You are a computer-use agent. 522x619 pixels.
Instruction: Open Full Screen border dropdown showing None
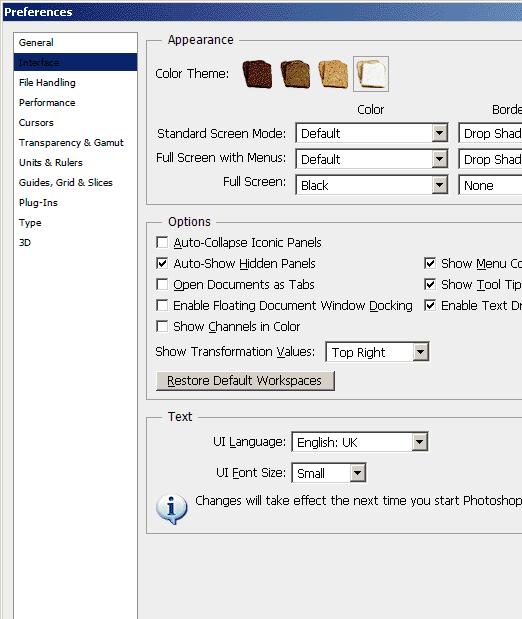[x=490, y=185]
